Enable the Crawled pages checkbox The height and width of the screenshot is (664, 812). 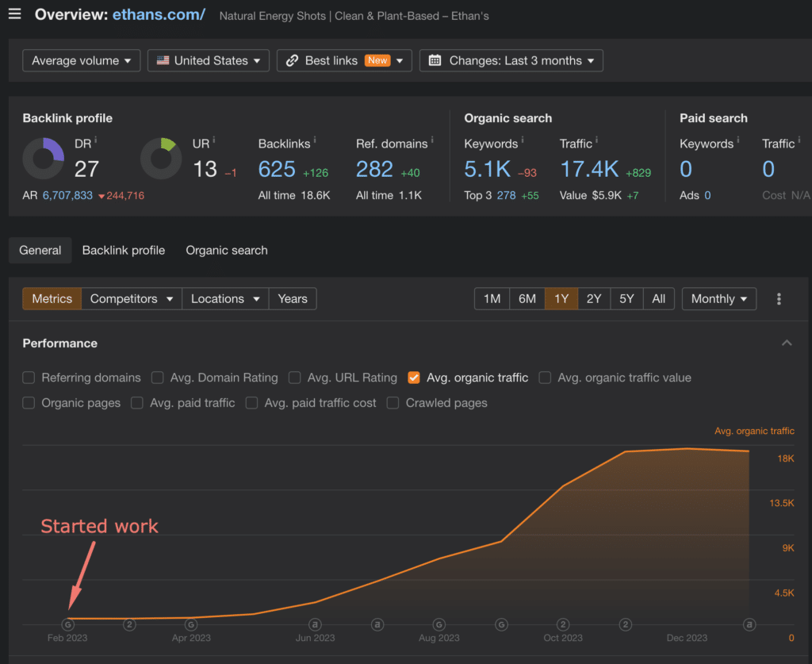pos(393,403)
